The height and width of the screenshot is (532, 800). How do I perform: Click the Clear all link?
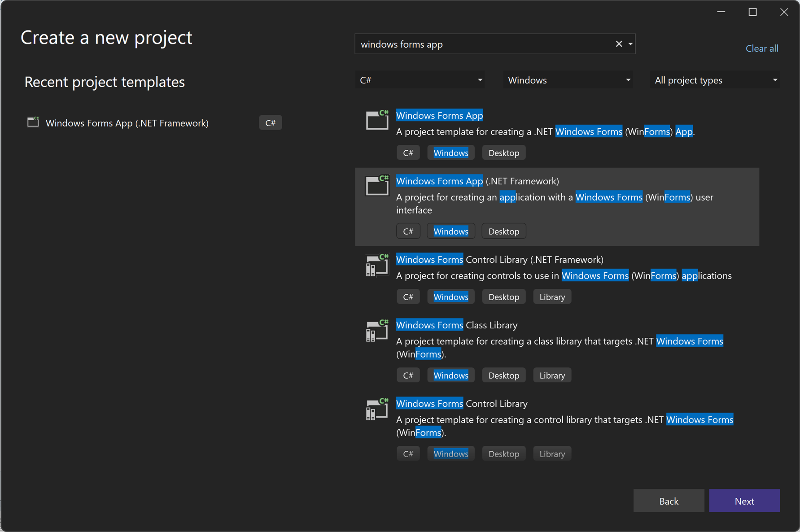tap(762, 48)
